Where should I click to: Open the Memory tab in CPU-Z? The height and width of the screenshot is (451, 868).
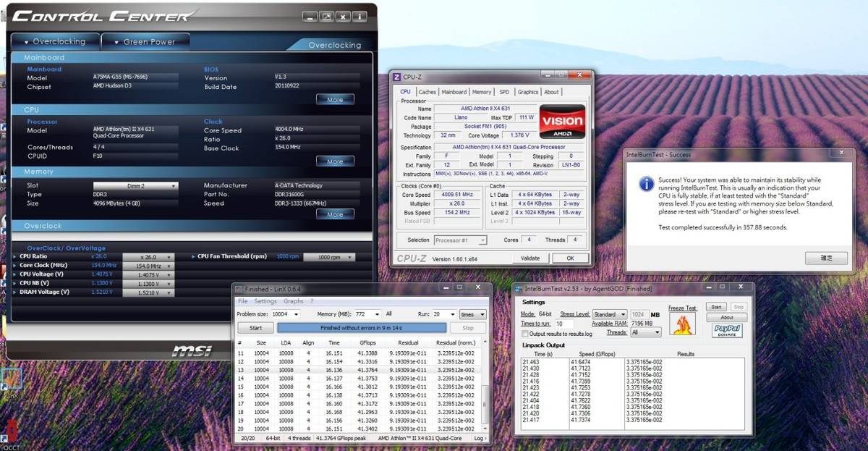click(482, 92)
